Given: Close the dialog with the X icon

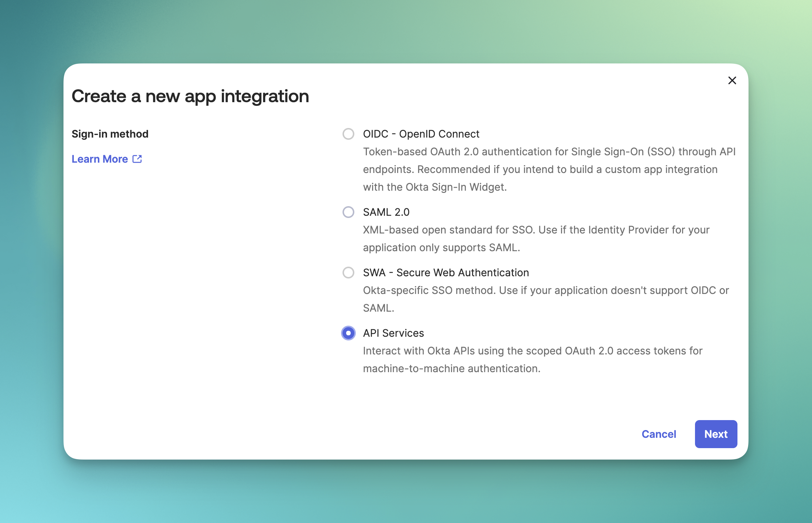Looking at the screenshot, I should point(732,80).
